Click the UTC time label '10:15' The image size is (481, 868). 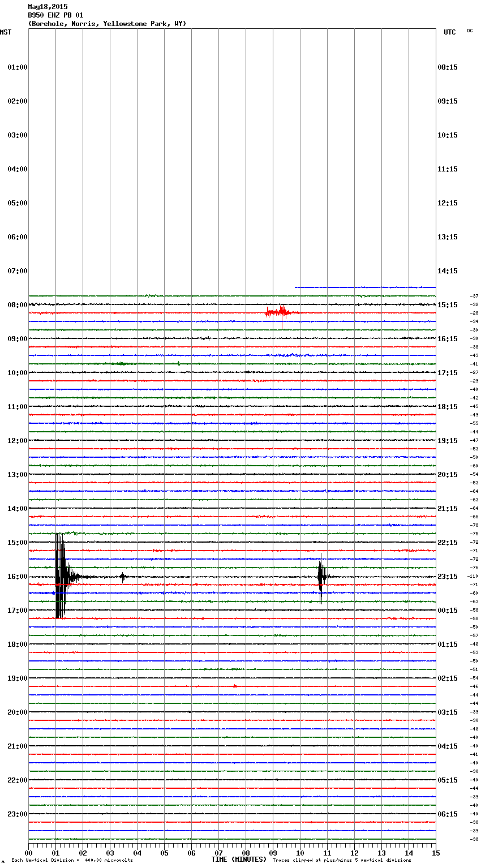(x=448, y=135)
